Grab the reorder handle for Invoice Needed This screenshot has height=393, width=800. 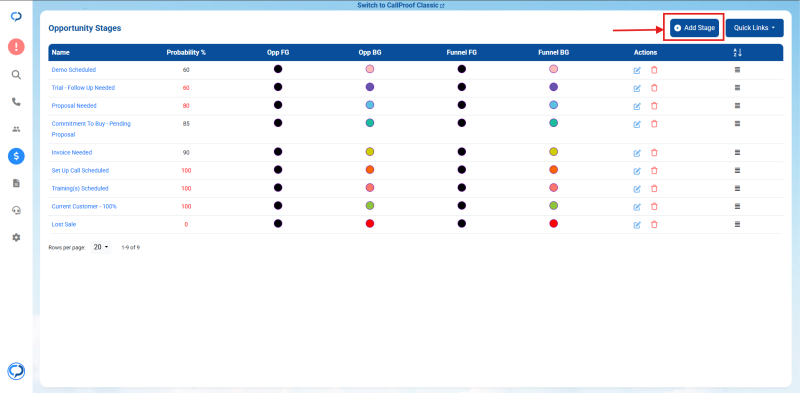pos(737,152)
